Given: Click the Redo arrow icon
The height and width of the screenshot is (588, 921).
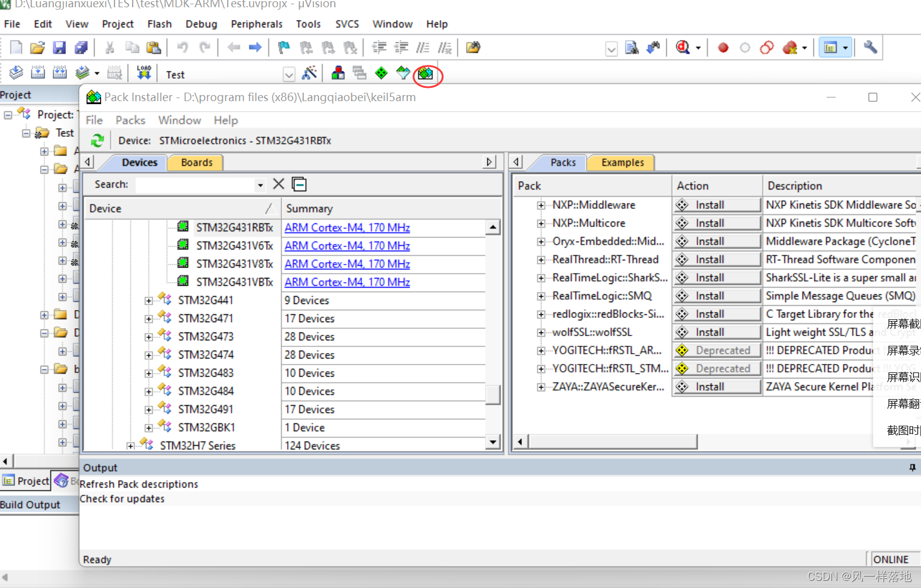Looking at the screenshot, I should click(205, 47).
